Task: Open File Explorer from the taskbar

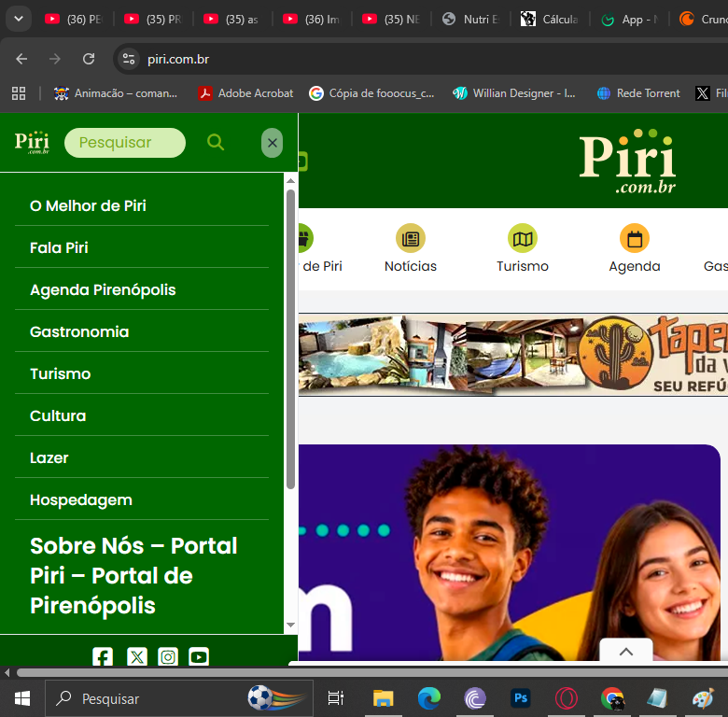Action: [x=383, y=698]
